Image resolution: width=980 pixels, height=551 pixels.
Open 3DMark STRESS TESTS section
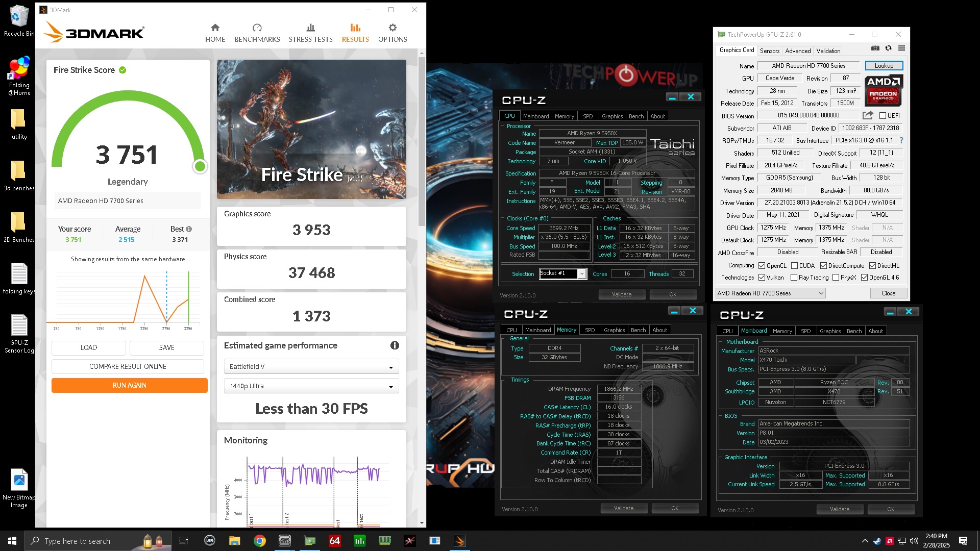click(310, 33)
